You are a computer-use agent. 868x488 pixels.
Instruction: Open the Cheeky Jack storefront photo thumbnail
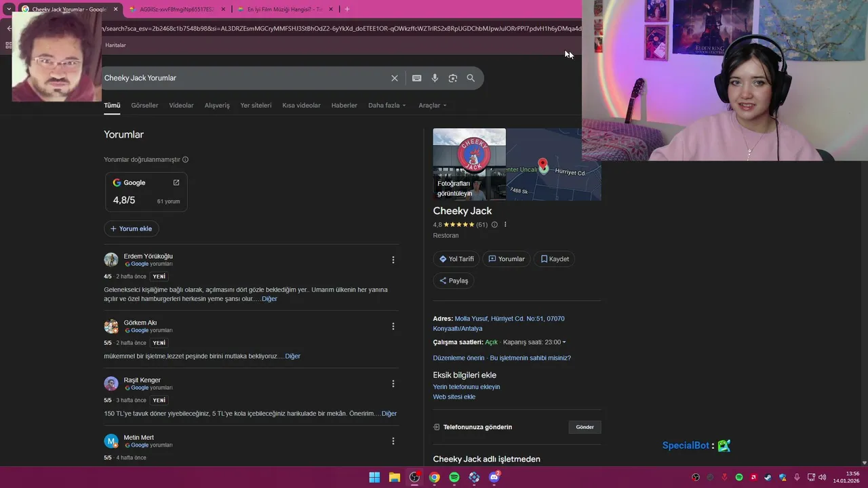469,164
